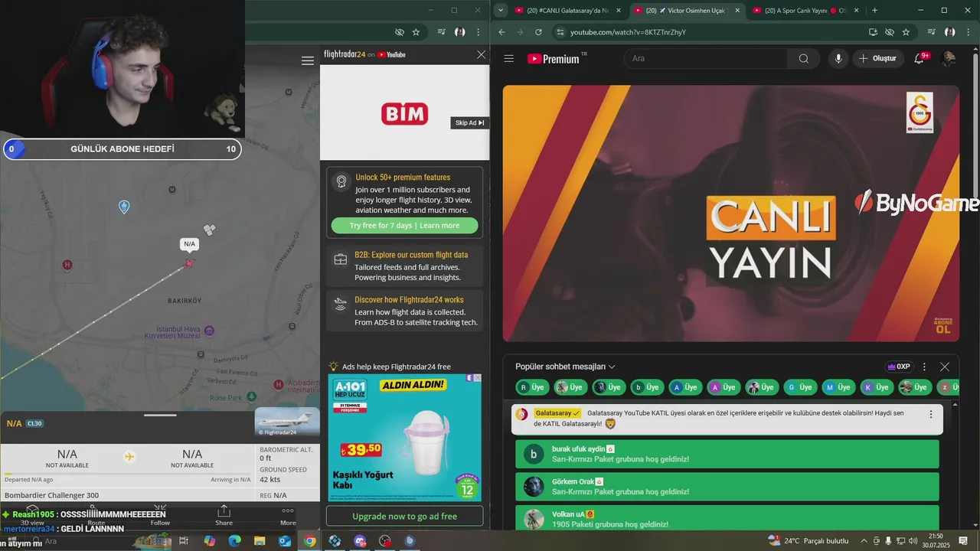Click burak ufuk aydin membership message
This screenshot has height=551, width=980.
[x=727, y=454]
